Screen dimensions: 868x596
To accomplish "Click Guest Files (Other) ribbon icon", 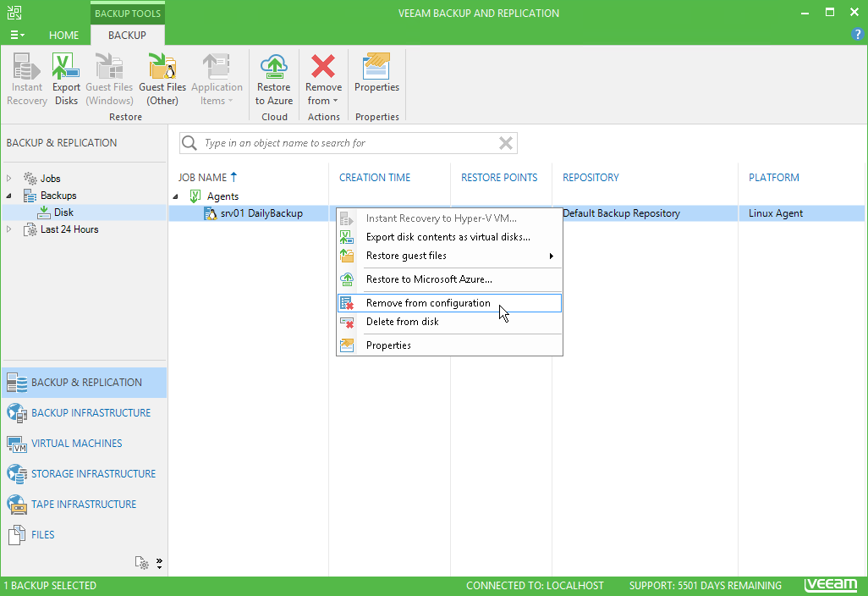I will pos(162,79).
